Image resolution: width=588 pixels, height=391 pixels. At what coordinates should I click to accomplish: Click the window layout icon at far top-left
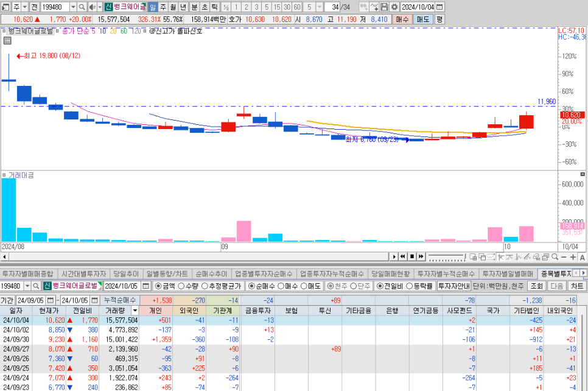point(6,7)
